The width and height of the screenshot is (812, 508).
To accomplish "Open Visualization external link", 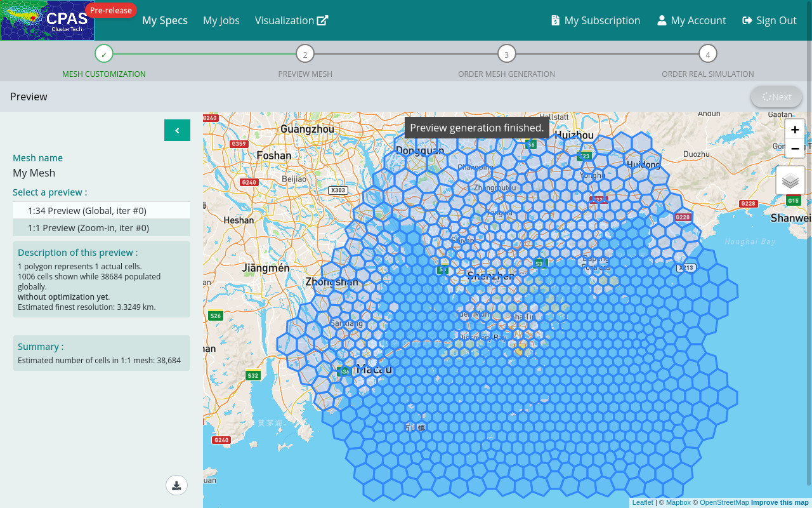I will (x=291, y=20).
